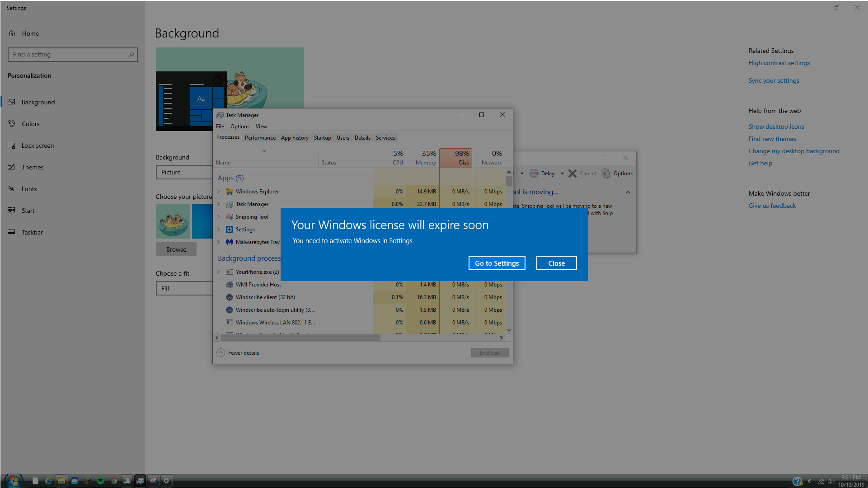
Task: Open Windows Explorer icon in Task Manager
Action: tap(230, 191)
